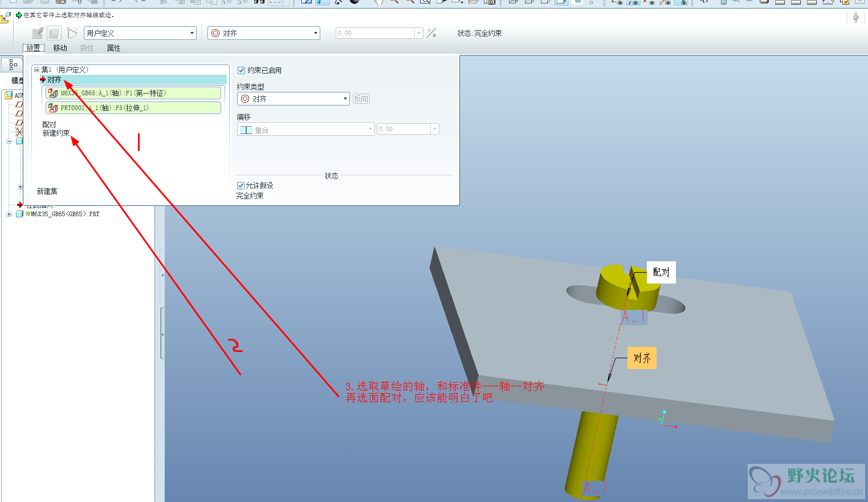The image size is (868, 502).
Task: Select the second datum plane icon in model tree
Action: click(19, 114)
